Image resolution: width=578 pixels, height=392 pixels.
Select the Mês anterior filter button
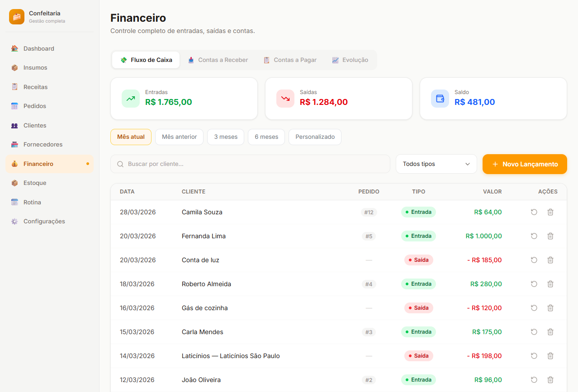(179, 137)
